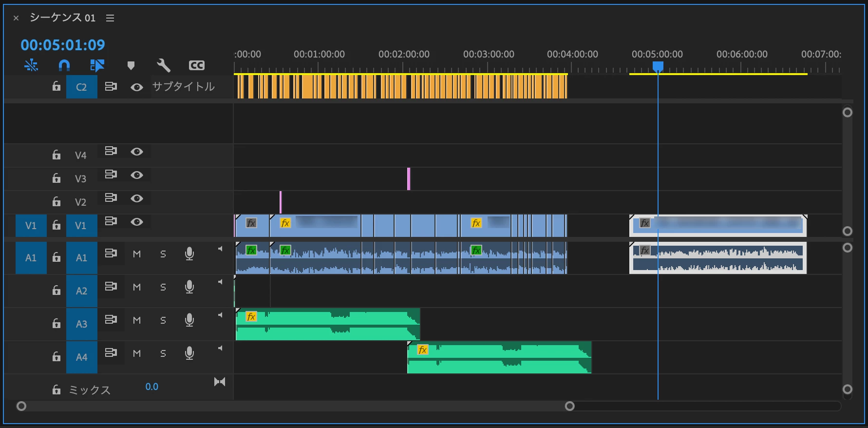This screenshot has width=868, height=428.
Task: Click the ミックス volume value 0.0
Action: (x=151, y=387)
